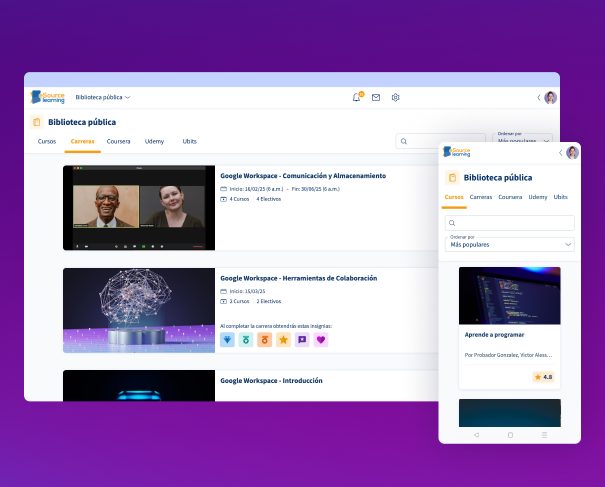This screenshot has width=605, height=487.
Task: Tap the Android back navigation triangle
Action: pos(477,435)
